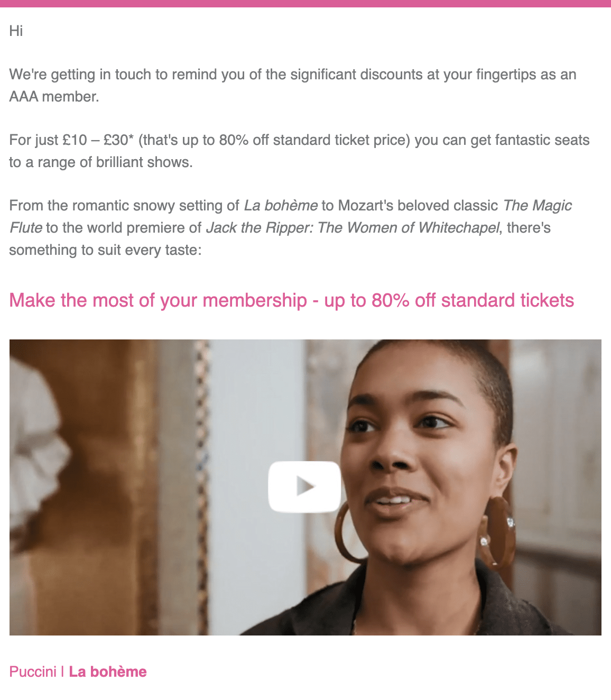Screen dimensions: 611x700
Task: Open the bold 'La bohème' link below video
Action: 108,671
